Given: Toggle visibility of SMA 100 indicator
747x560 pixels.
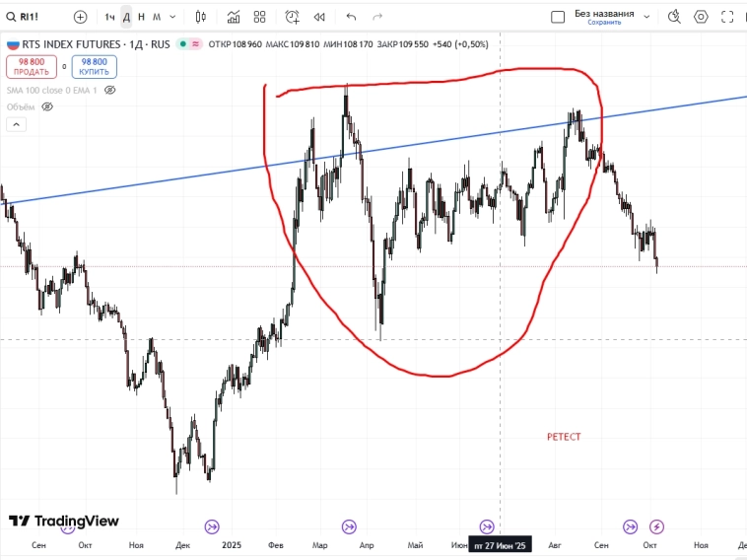Looking at the screenshot, I should [x=110, y=90].
